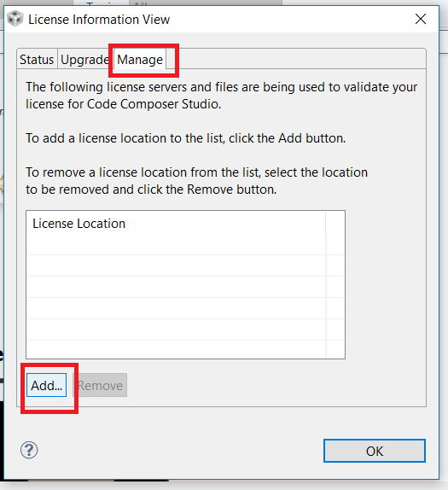Click the narrow empty column header beside License Location

point(335,224)
